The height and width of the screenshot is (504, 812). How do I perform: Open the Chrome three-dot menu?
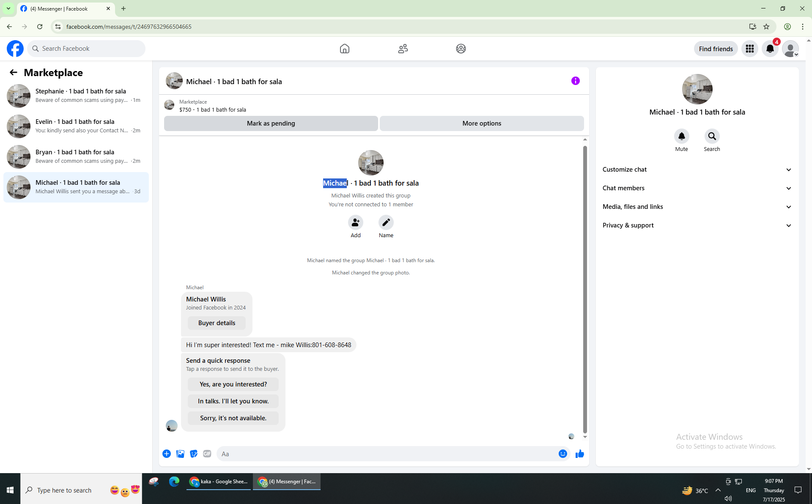(803, 27)
